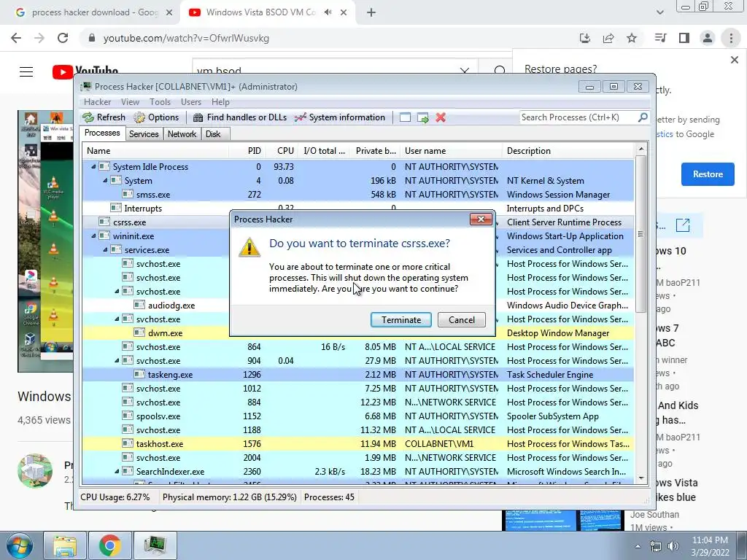Image resolution: width=747 pixels, height=560 pixels.
Task: Click the Process Hacker taskbar icon
Action: (x=155, y=545)
